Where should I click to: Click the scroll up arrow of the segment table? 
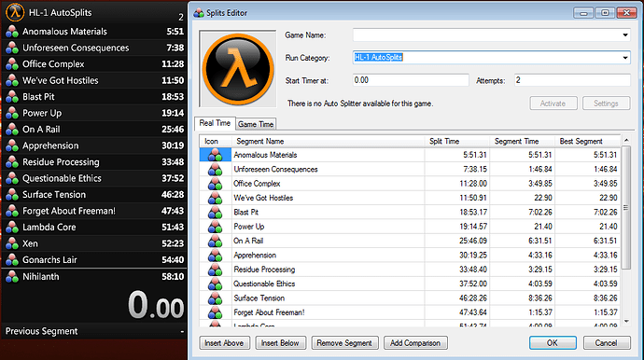626,141
